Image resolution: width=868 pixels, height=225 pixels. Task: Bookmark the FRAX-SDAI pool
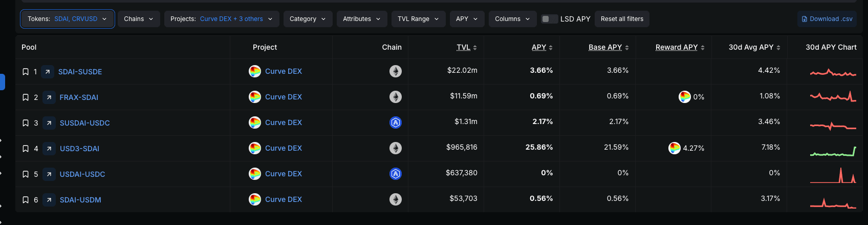[26, 97]
